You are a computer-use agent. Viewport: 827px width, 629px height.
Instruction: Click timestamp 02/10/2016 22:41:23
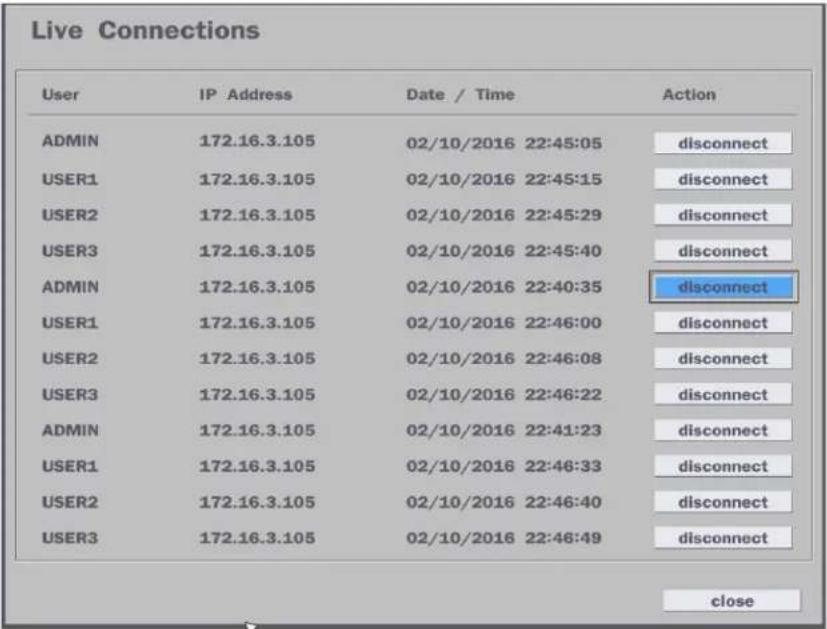coord(504,430)
